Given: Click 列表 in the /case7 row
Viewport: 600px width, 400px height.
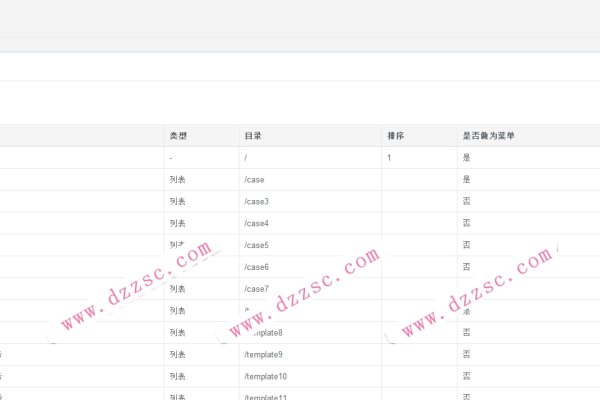Looking at the screenshot, I should tap(178, 289).
